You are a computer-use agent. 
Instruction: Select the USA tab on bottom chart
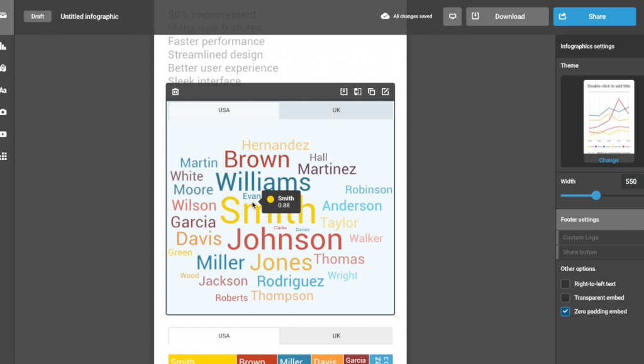pos(223,336)
